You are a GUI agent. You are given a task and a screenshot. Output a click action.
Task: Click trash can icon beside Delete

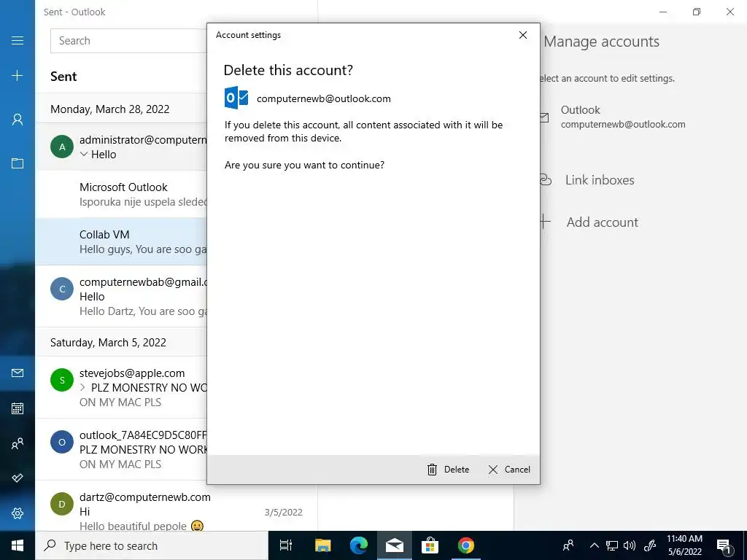pyautogui.click(x=432, y=470)
